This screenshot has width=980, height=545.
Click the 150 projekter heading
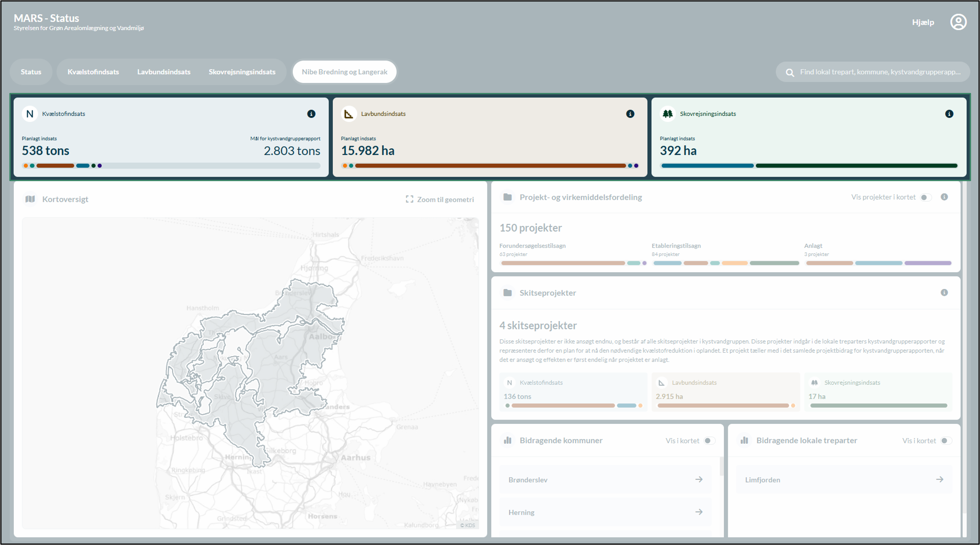click(x=530, y=228)
